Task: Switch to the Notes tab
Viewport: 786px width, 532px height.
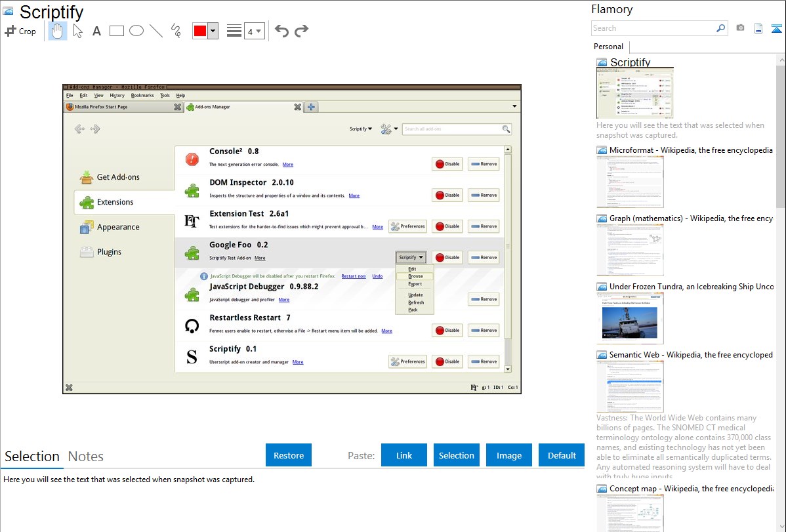Action: tap(86, 457)
